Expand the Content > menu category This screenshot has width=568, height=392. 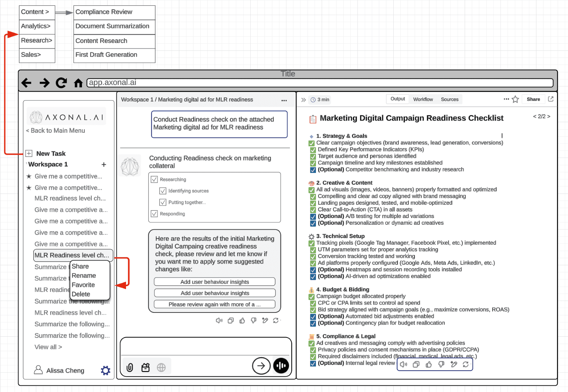[37, 12]
